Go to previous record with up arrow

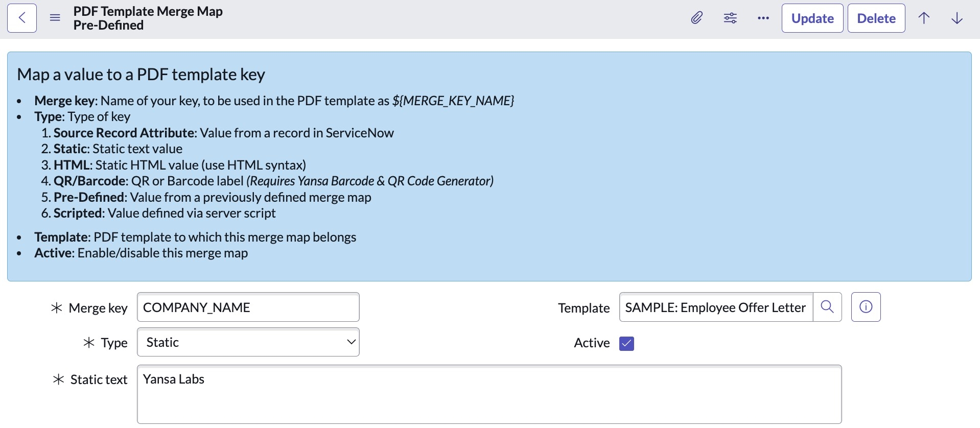924,18
